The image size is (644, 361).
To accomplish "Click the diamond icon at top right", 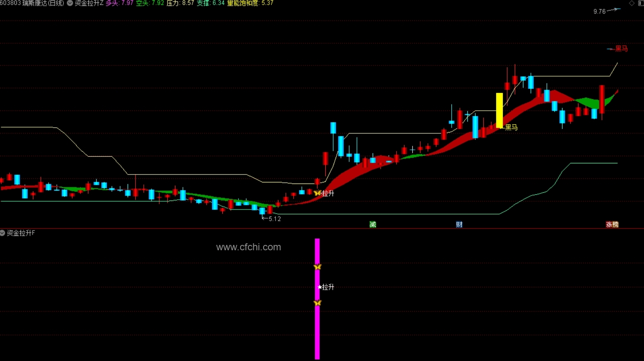I will [632, 3].
